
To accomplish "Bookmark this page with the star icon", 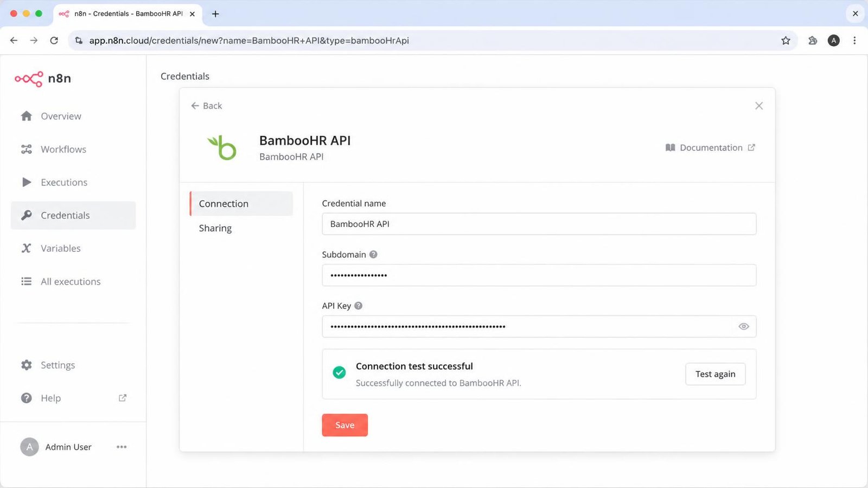I will tap(786, 41).
